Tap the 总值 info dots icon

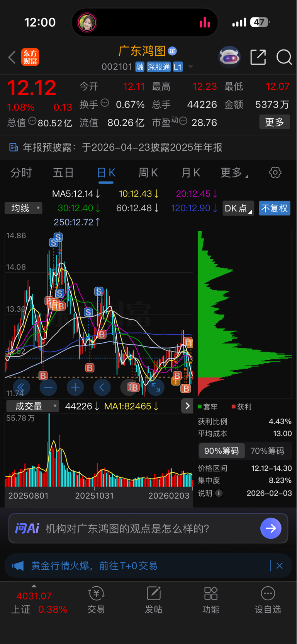32,121
